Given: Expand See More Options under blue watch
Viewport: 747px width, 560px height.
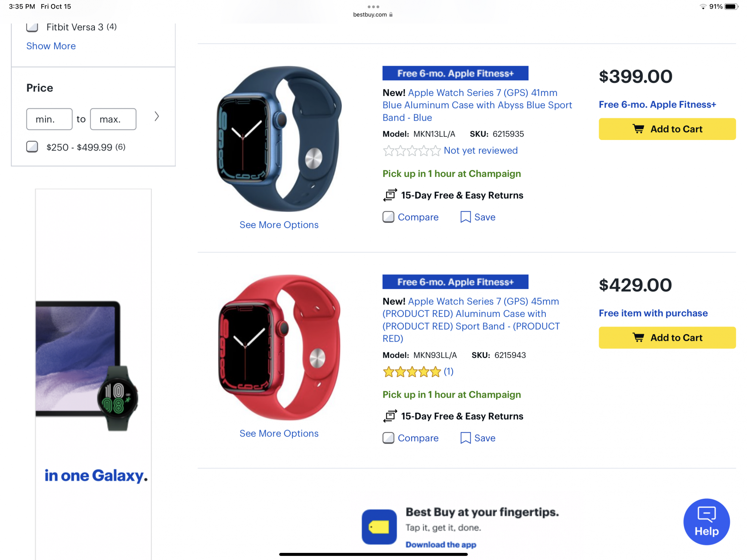Looking at the screenshot, I should coord(279,225).
